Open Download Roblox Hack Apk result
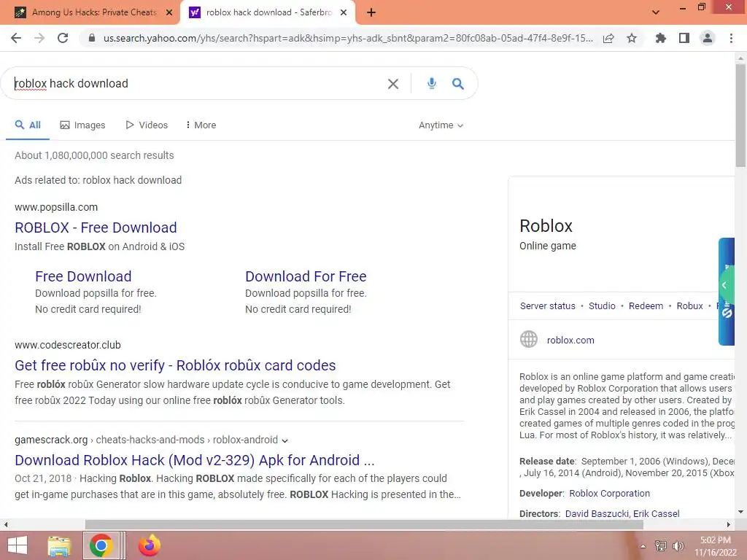Image resolution: width=747 pixels, height=560 pixels. click(195, 460)
